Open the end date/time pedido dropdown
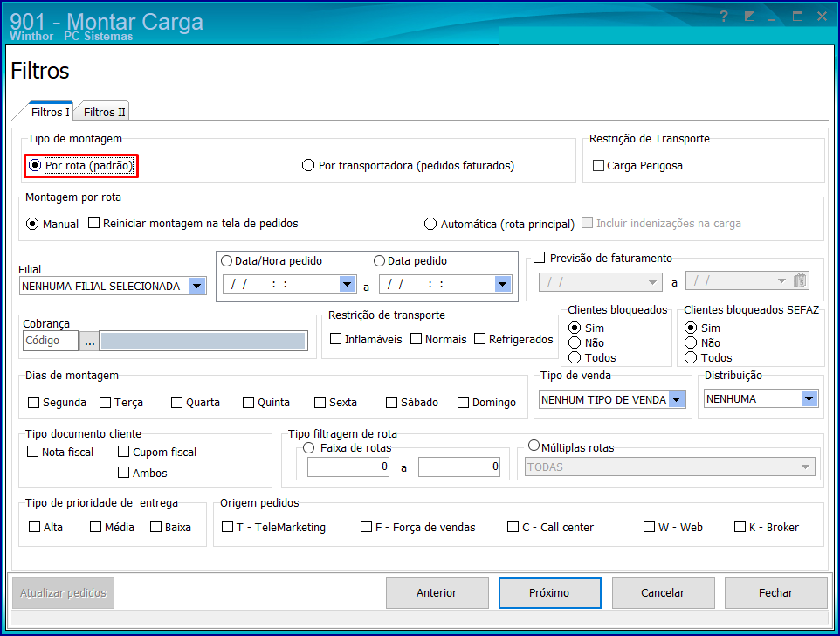Viewport: 840px width, 636px height. pyautogui.click(x=502, y=284)
